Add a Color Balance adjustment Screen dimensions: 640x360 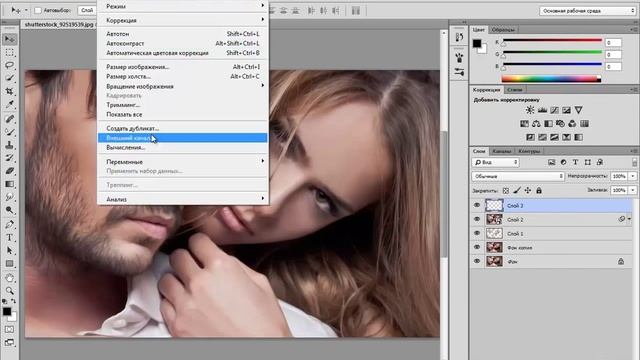coord(536,123)
